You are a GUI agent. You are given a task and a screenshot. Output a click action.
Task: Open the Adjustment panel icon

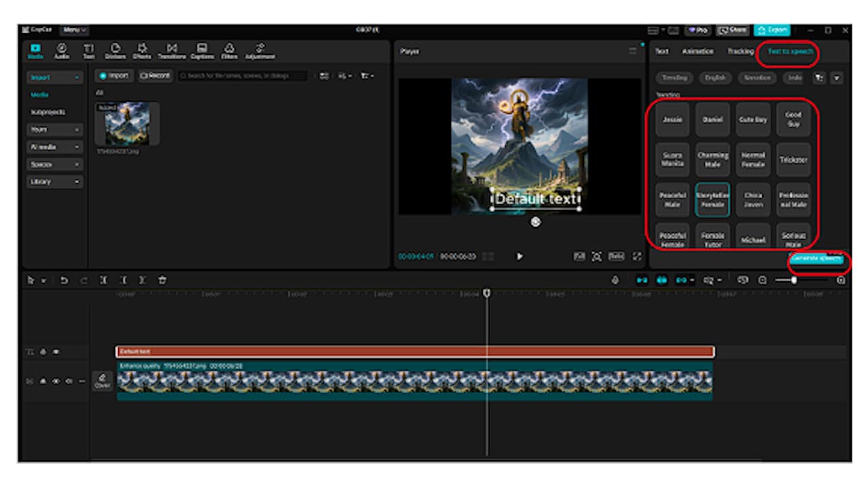[x=260, y=51]
